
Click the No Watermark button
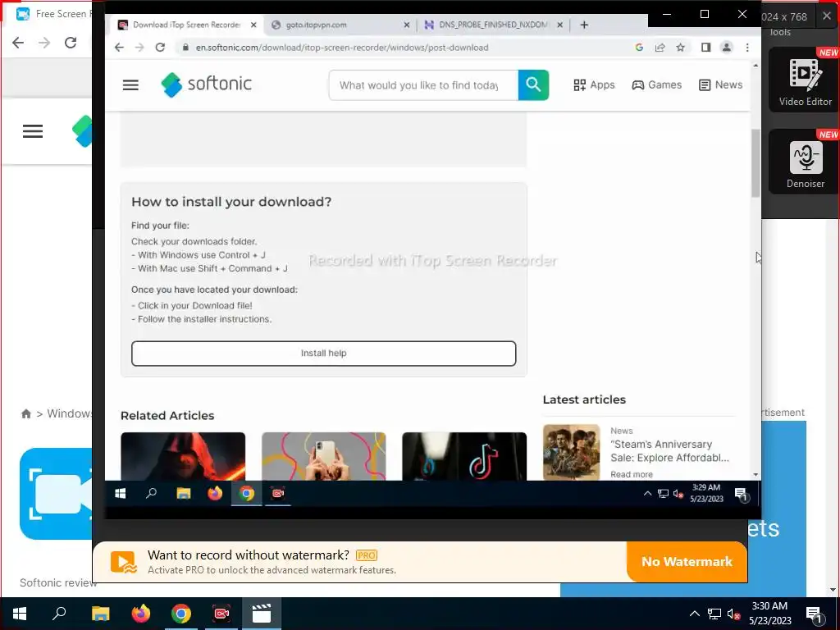coord(687,561)
